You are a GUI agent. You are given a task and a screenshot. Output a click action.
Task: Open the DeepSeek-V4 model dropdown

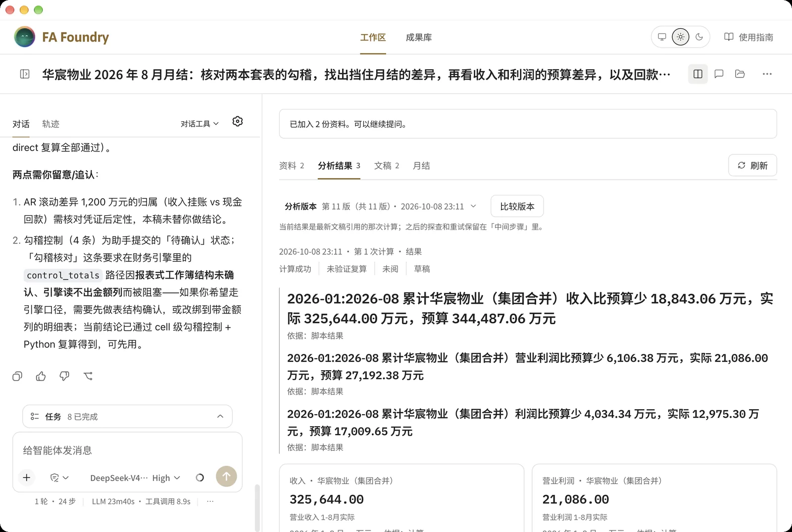119,478
